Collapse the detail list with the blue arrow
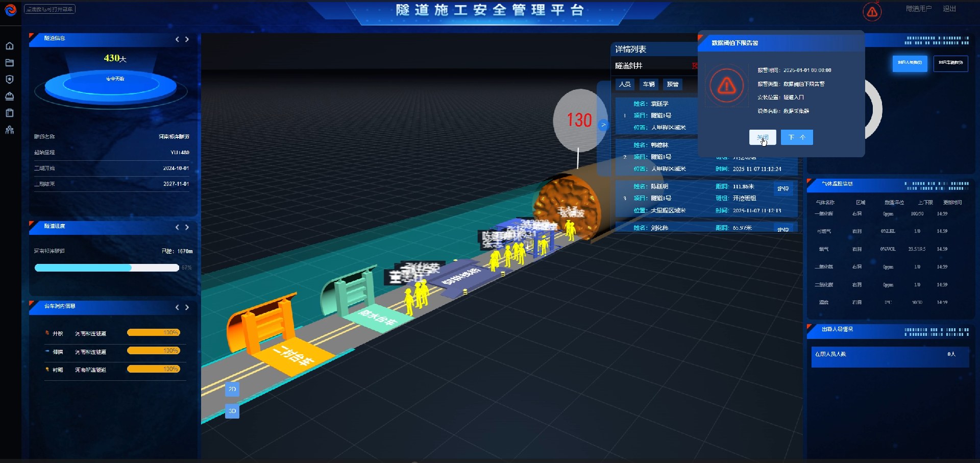 point(603,125)
